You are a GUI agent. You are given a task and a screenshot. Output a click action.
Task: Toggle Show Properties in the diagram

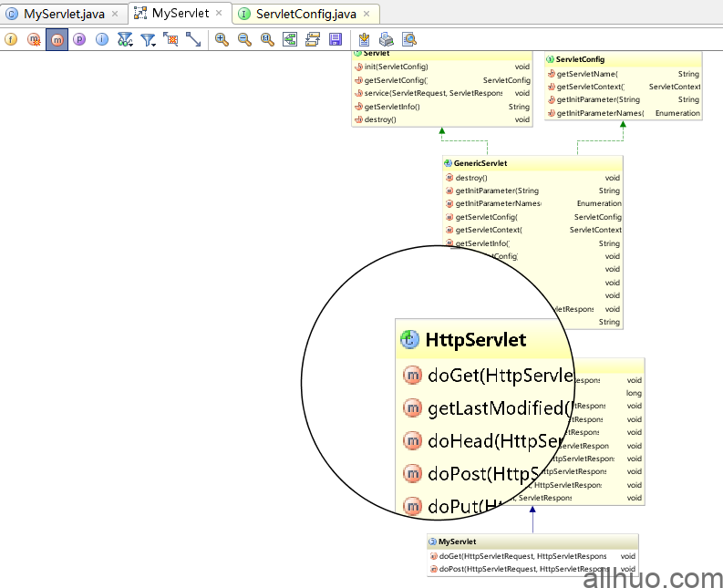(x=79, y=39)
